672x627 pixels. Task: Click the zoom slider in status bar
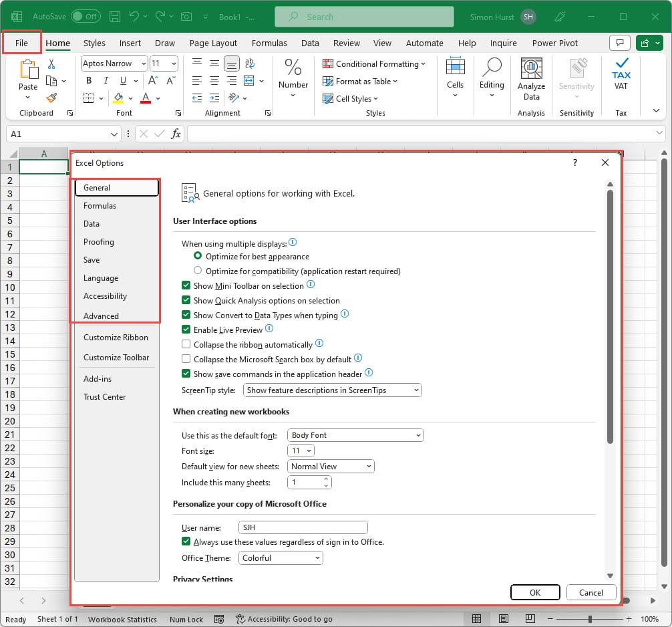tap(589, 619)
